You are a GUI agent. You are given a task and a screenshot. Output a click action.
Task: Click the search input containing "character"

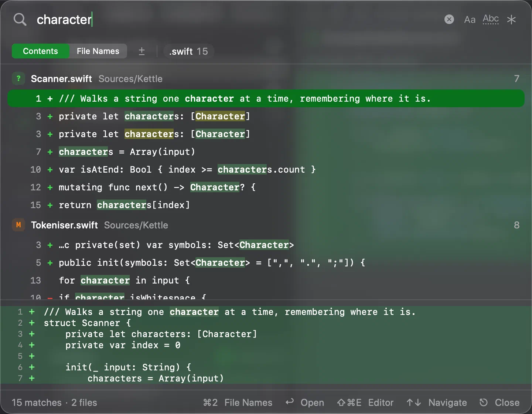coord(236,20)
